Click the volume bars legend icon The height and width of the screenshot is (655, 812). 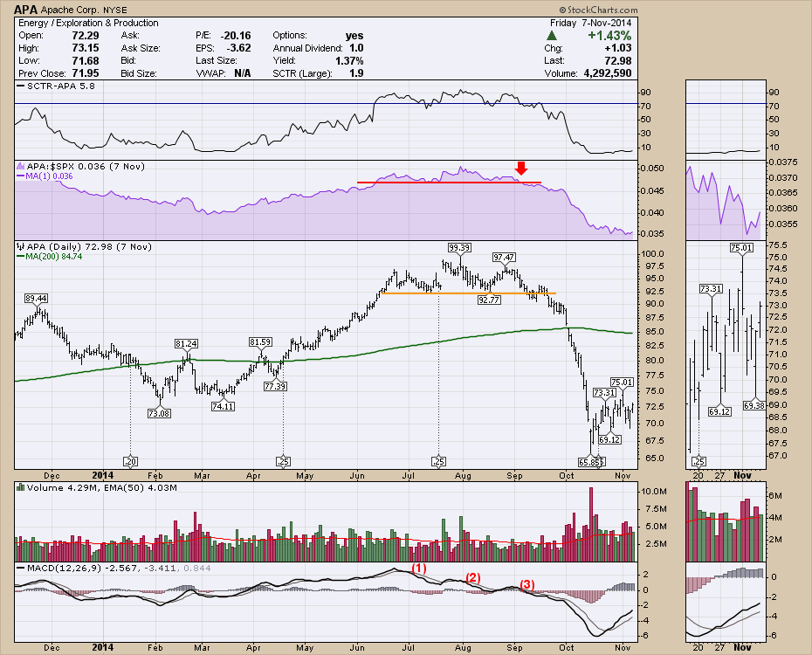(20, 487)
